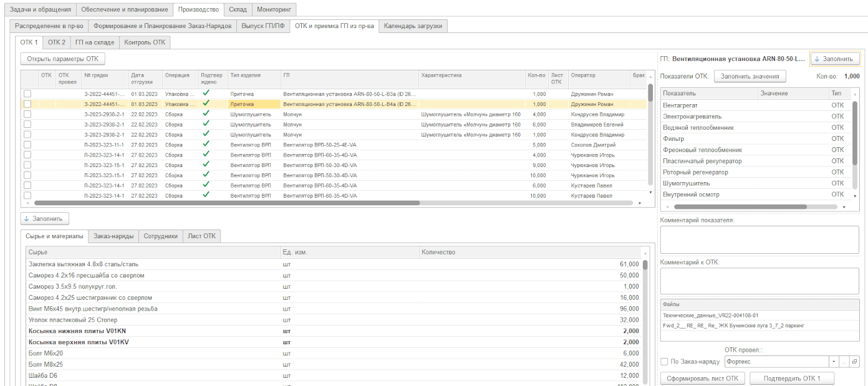Click the down arrow of the Показатель list scrollbar
The height and width of the screenshot is (386, 868).
(855, 196)
